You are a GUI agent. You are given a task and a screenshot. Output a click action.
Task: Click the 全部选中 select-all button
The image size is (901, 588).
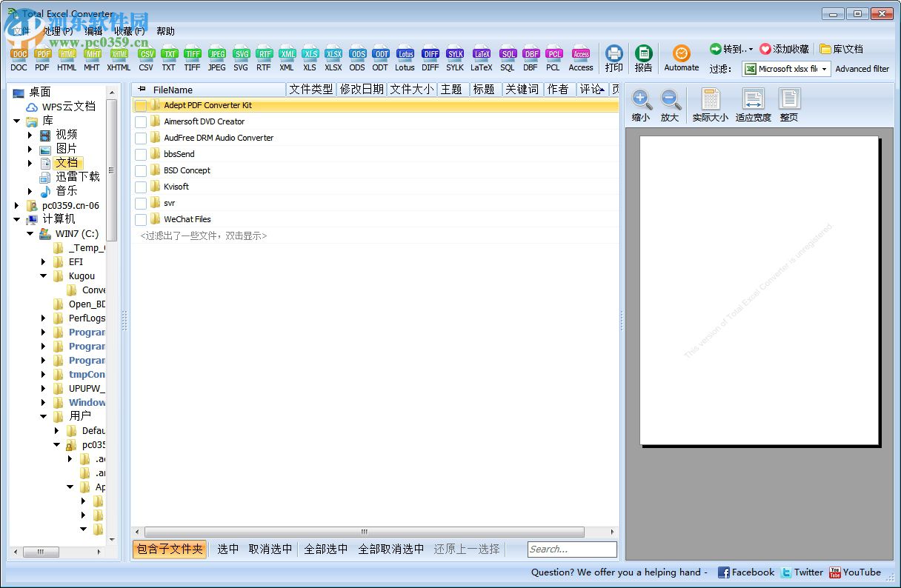(326, 549)
